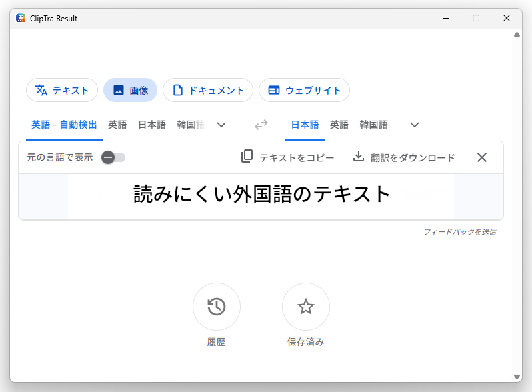Swap source and target languages
532x392 pixels.
click(x=261, y=125)
